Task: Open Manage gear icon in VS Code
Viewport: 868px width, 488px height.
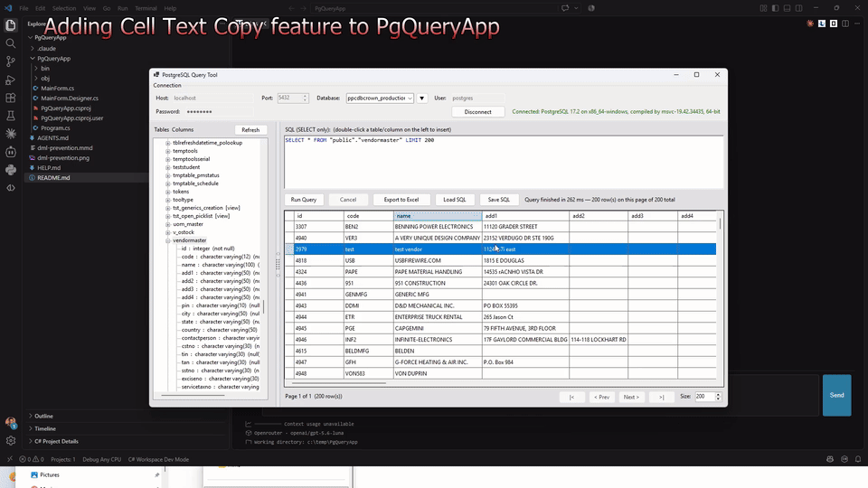Action: point(11,441)
